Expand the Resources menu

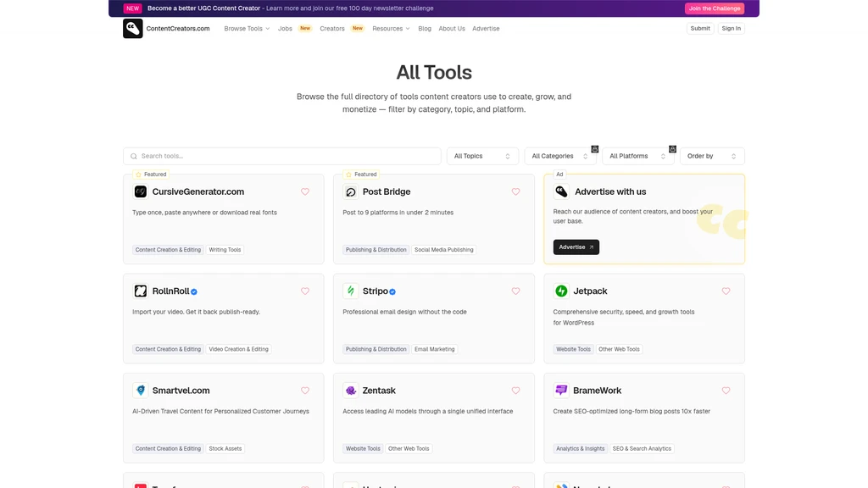click(x=391, y=28)
